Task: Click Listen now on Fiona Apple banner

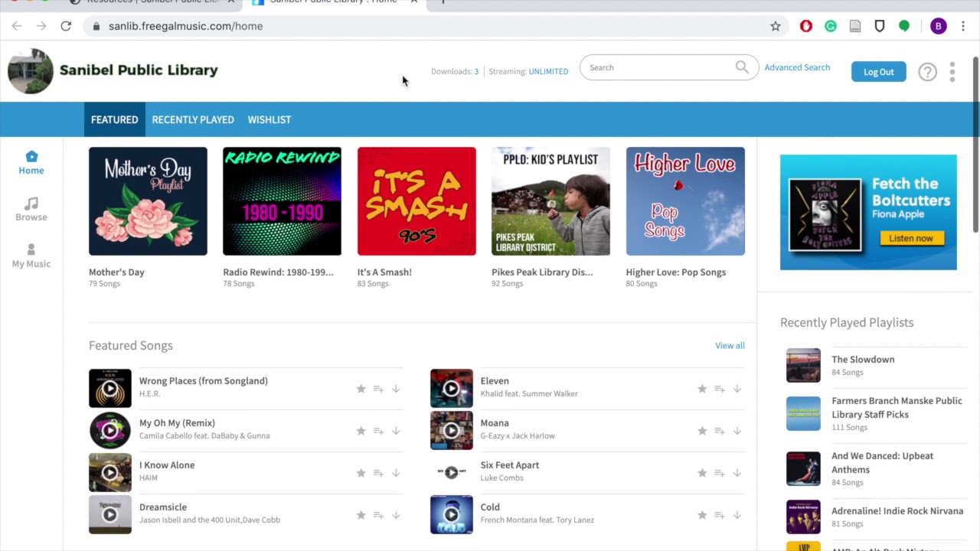Action: pos(911,238)
